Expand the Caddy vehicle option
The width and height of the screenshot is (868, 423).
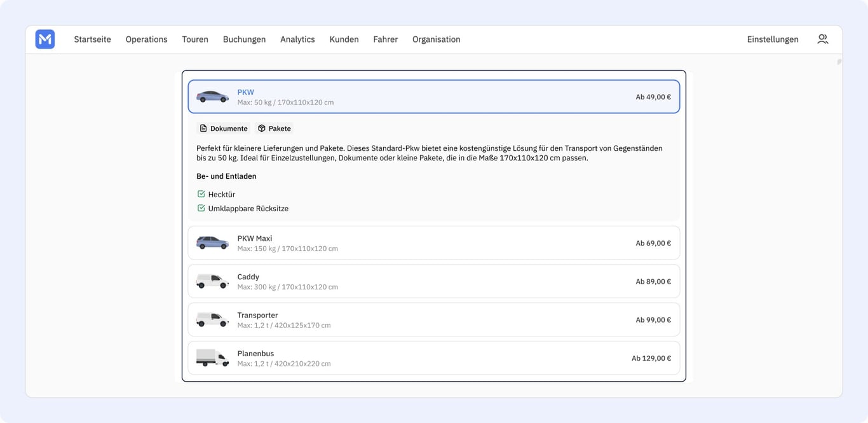[x=434, y=281]
